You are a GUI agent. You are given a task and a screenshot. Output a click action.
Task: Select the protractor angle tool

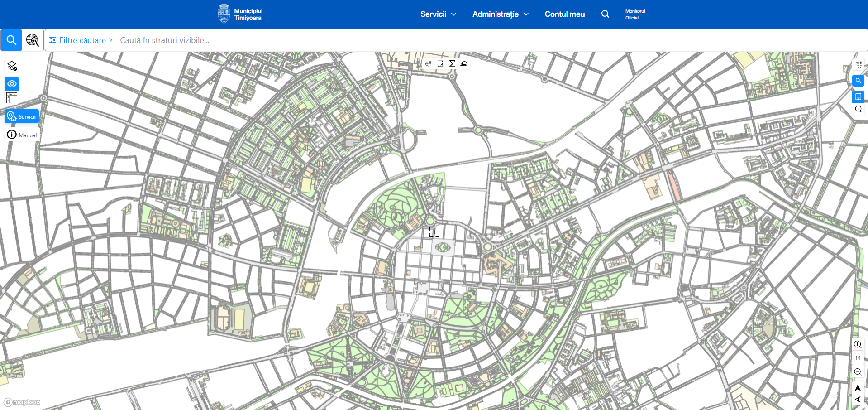pyautogui.click(x=464, y=64)
